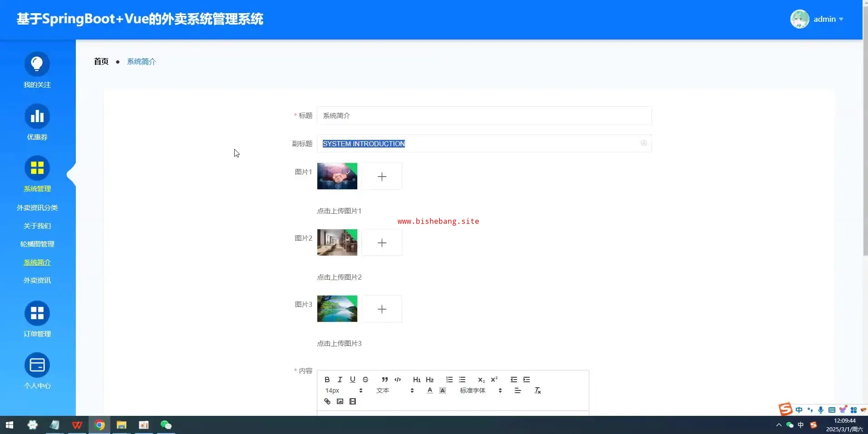Insert a hyperlink with the link icon
Viewport: 868px width, 434px height.
click(x=327, y=401)
